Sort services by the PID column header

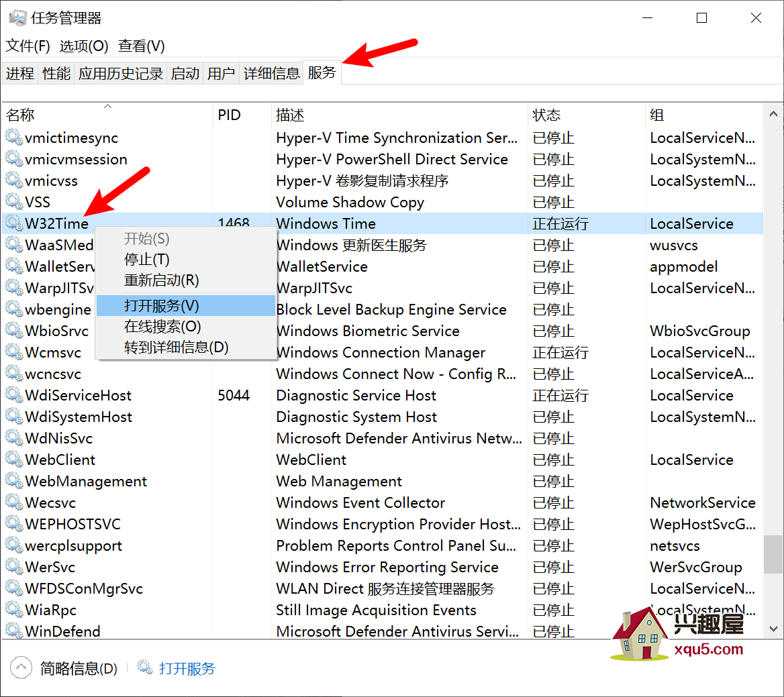tap(243, 115)
